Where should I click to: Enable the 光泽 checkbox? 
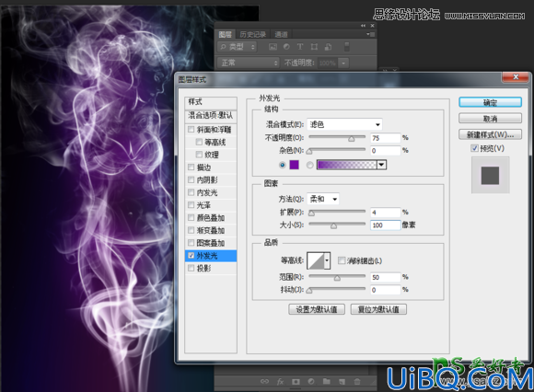(192, 205)
